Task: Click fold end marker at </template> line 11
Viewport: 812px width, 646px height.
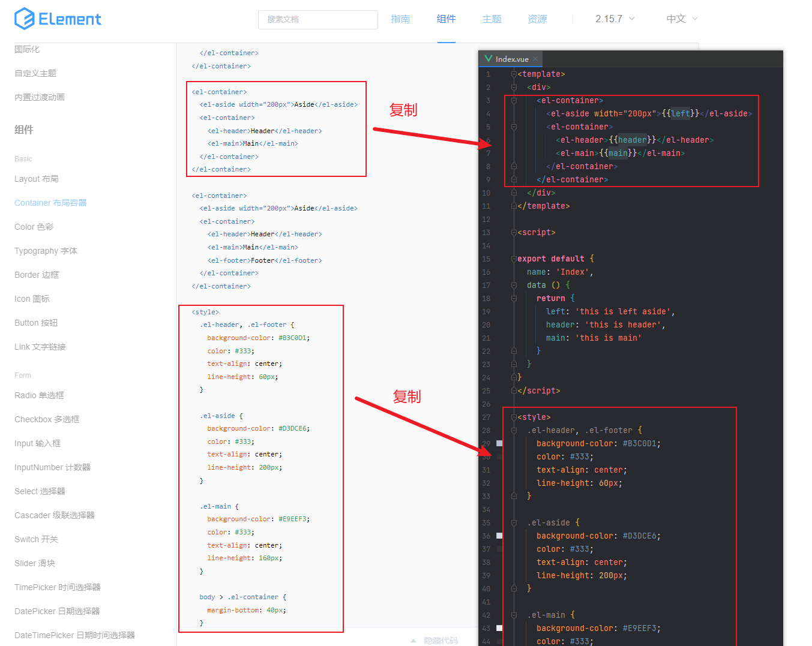Action: point(514,206)
